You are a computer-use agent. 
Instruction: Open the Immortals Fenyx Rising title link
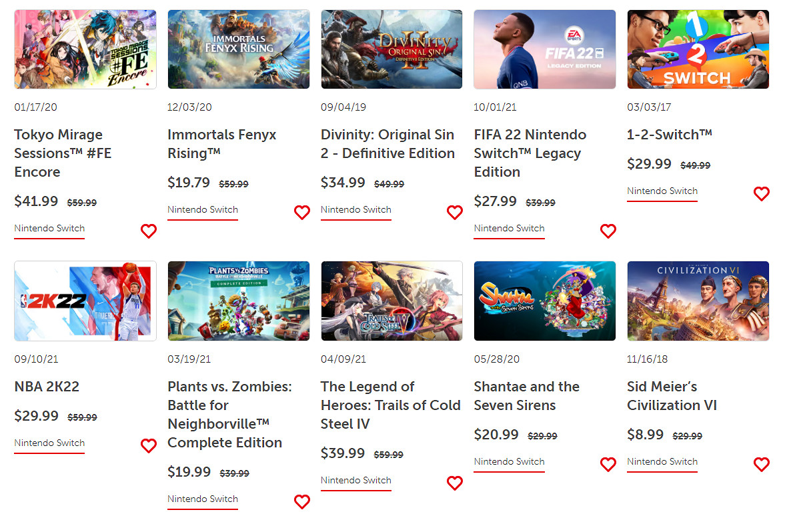(x=222, y=144)
